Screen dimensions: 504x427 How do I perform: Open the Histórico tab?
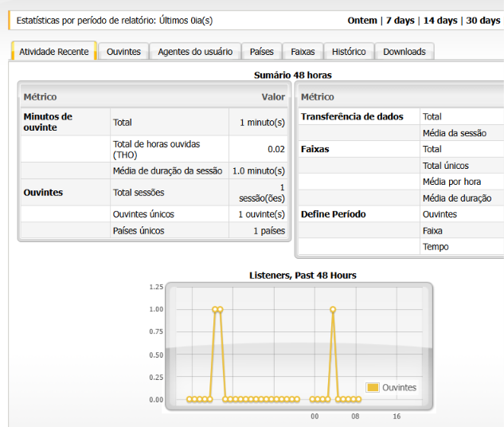[349, 52]
